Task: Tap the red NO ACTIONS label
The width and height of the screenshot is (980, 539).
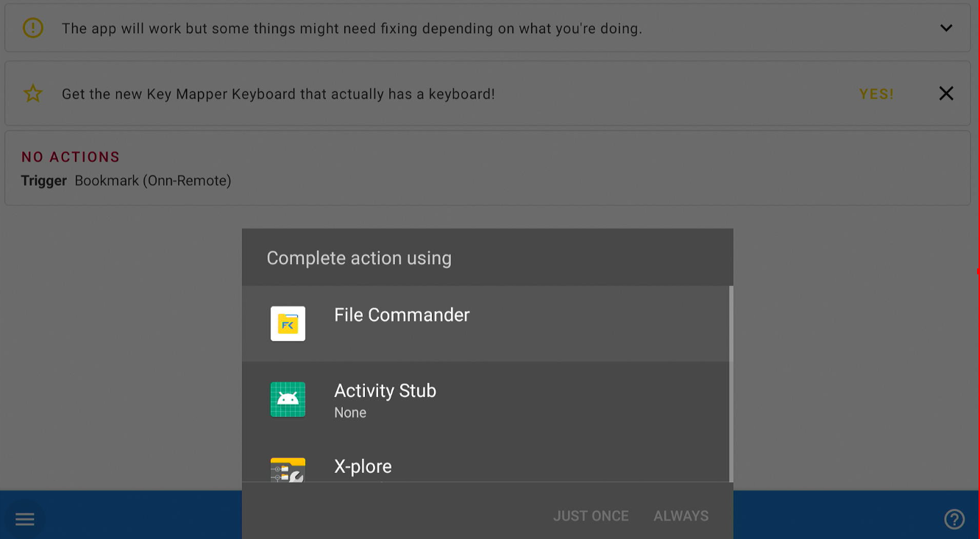Action: pos(71,157)
